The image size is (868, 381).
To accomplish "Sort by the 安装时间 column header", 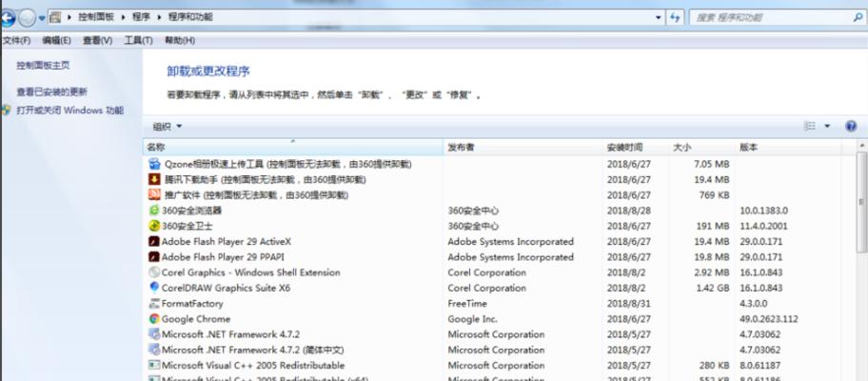I will pos(636,148).
